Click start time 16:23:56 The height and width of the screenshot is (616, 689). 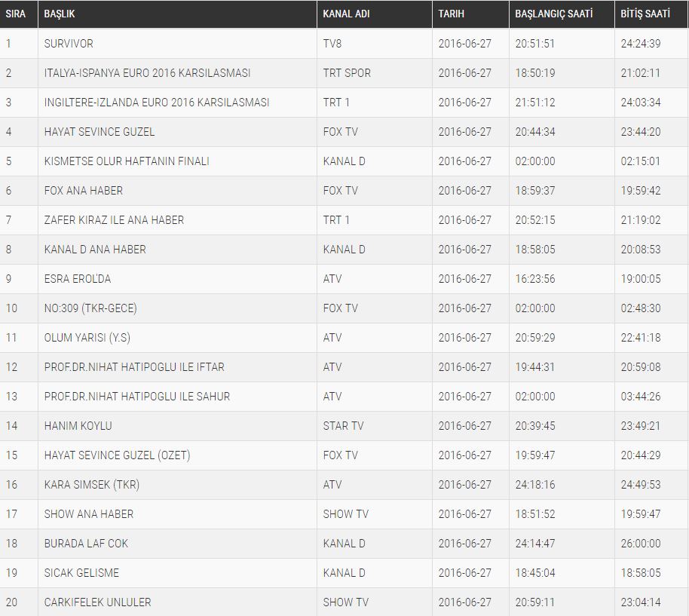[535, 278]
